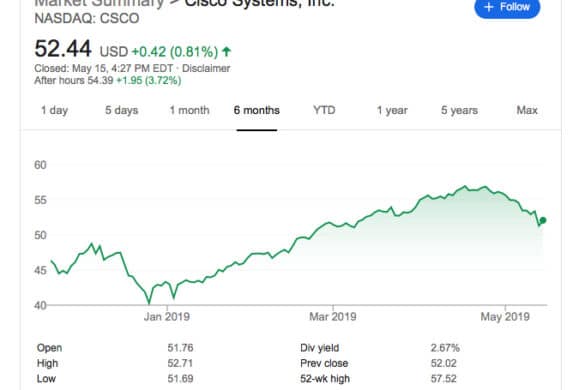Show the Max range chart
This screenshot has width=585, height=390.
click(x=527, y=110)
